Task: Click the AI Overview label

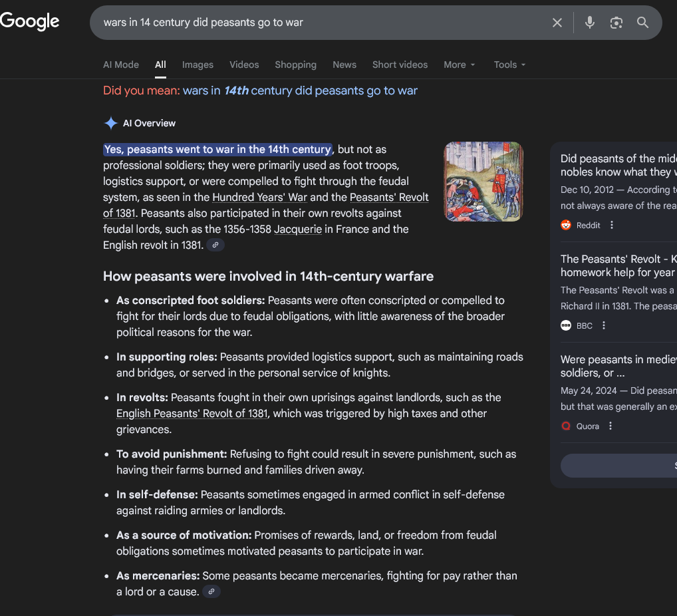Action: pyautogui.click(x=149, y=123)
